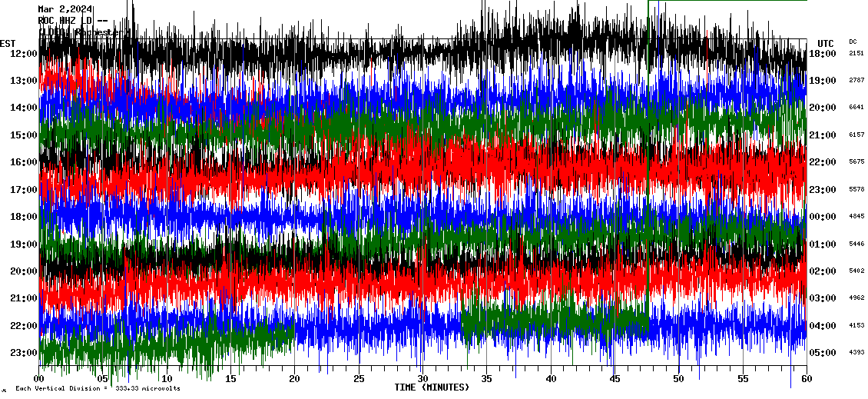The width and height of the screenshot is (868, 399).
Task: Click the 60 minute axis marker
Action: [x=806, y=379]
